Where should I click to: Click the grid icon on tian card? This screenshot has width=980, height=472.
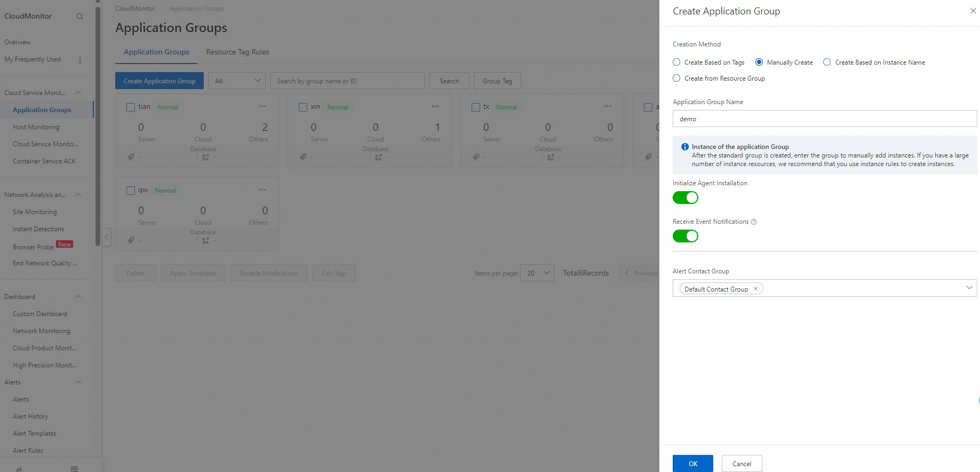pos(205,158)
